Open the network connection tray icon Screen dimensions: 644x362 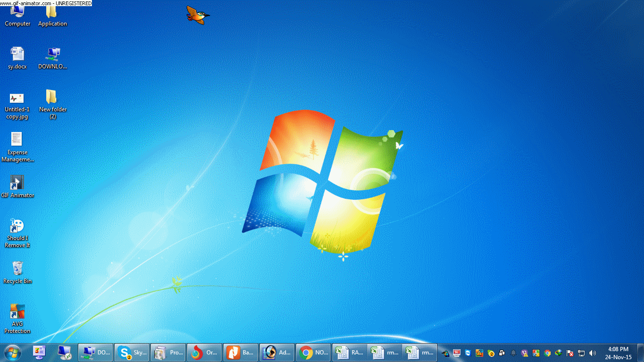[581, 353]
